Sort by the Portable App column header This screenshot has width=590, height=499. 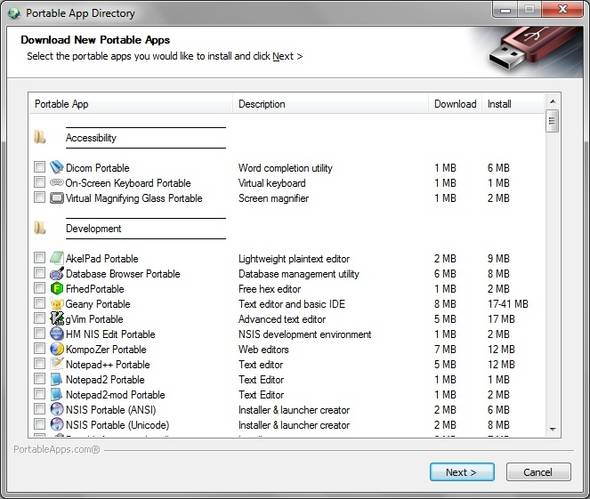click(131, 104)
